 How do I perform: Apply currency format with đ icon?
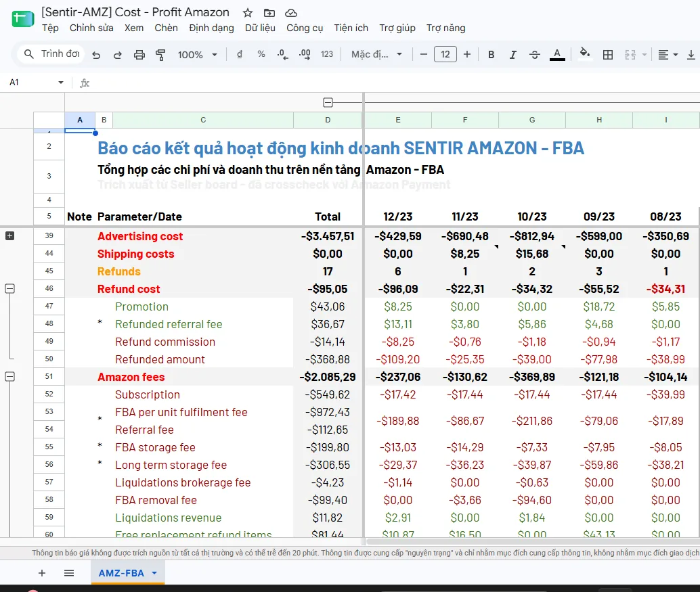pos(240,54)
